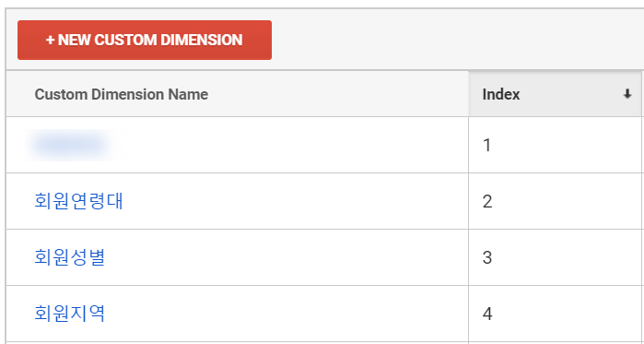
Task: Sort by Custom Dimension Name column header
Action: (x=122, y=94)
